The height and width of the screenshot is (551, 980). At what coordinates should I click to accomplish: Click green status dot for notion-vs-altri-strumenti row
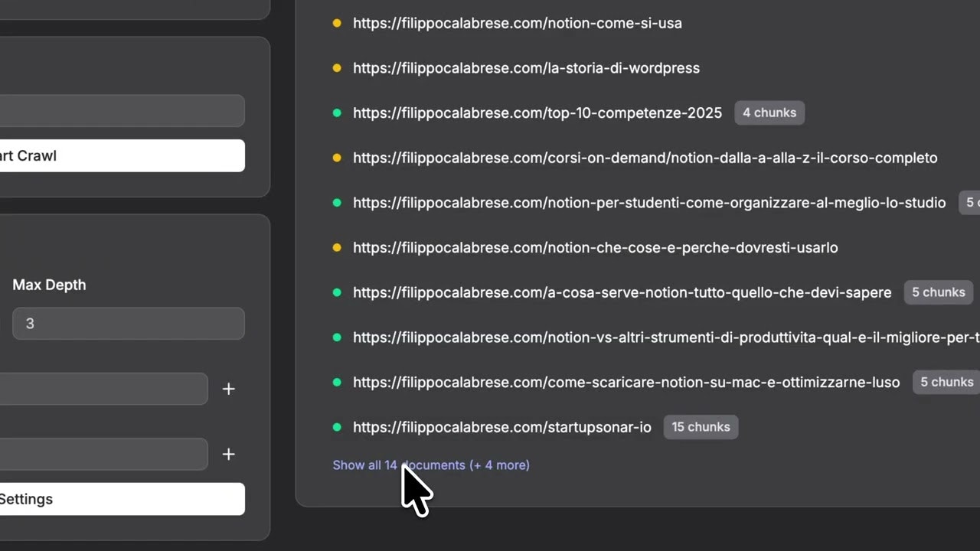coord(337,337)
